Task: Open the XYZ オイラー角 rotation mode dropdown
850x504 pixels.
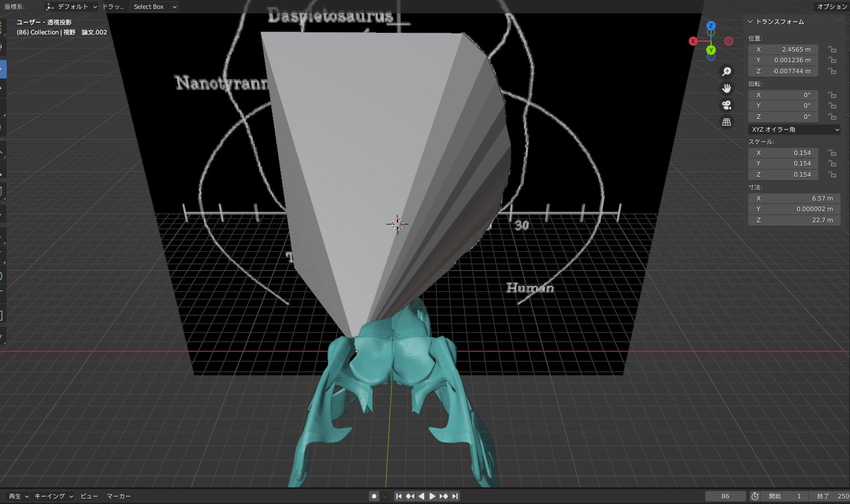Action: pyautogui.click(x=794, y=129)
